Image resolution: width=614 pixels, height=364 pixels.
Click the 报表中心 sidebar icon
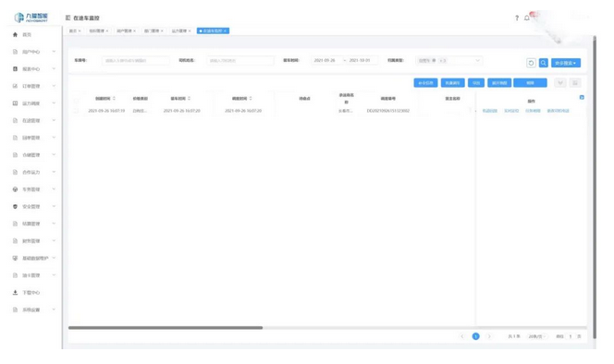[16, 69]
